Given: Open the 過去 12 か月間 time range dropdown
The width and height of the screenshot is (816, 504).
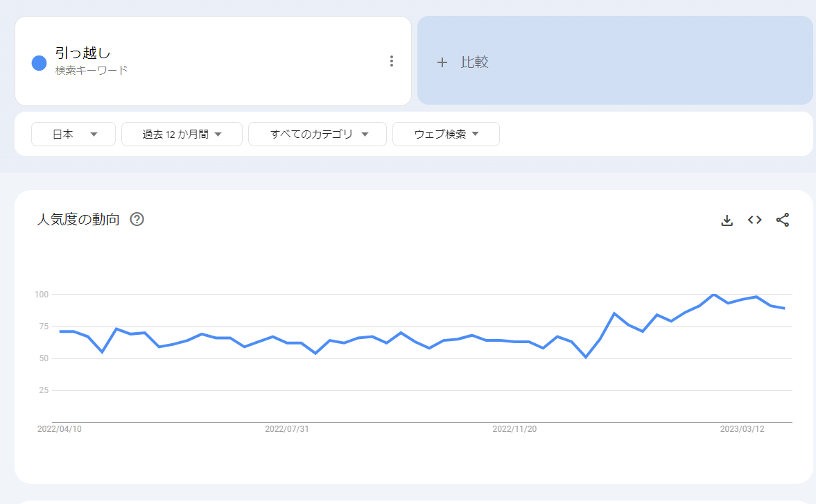Looking at the screenshot, I should pyautogui.click(x=182, y=134).
